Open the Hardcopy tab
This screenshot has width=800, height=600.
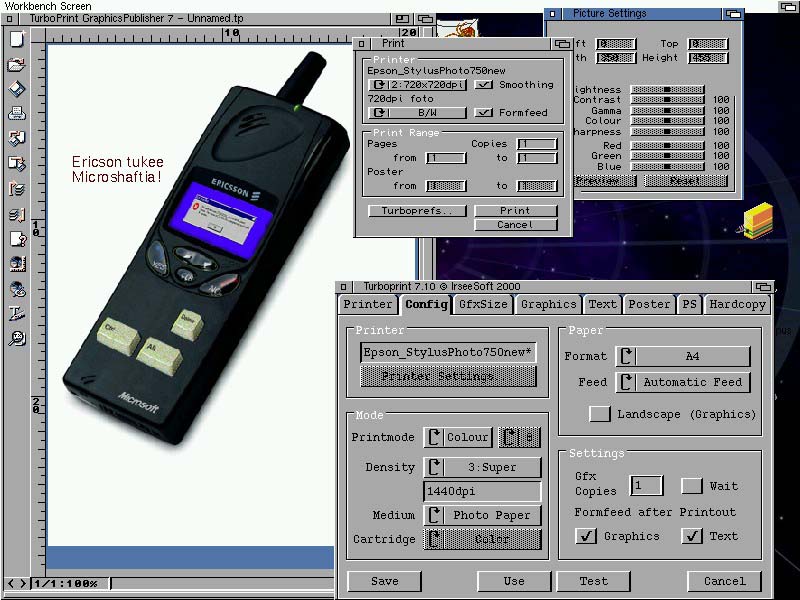(x=737, y=305)
